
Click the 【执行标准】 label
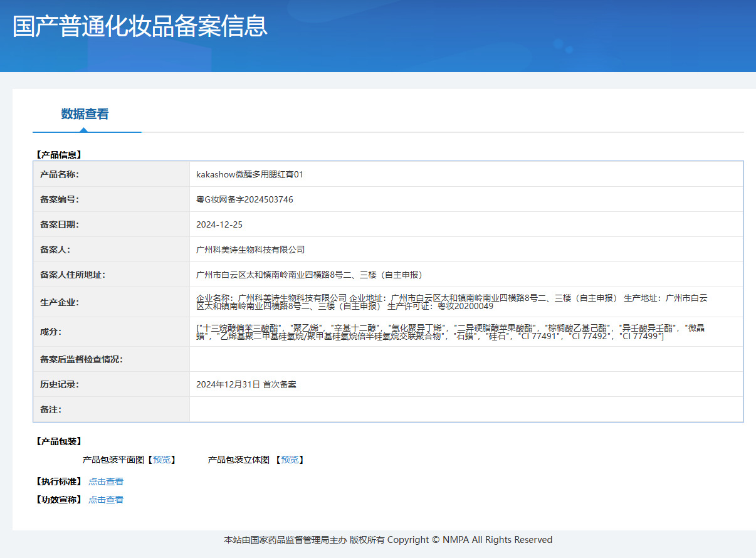point(58,482)
